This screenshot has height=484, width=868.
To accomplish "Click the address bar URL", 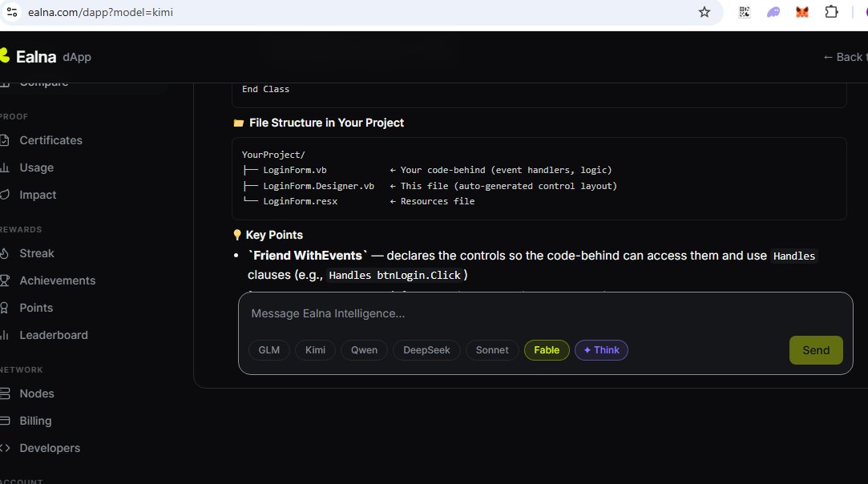I will click(x=100, y=12).
